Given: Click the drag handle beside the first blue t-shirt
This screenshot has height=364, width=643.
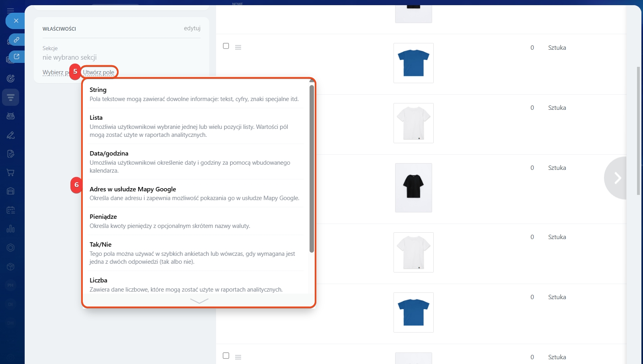Looking at the screenshot, I should click(238, 47).
